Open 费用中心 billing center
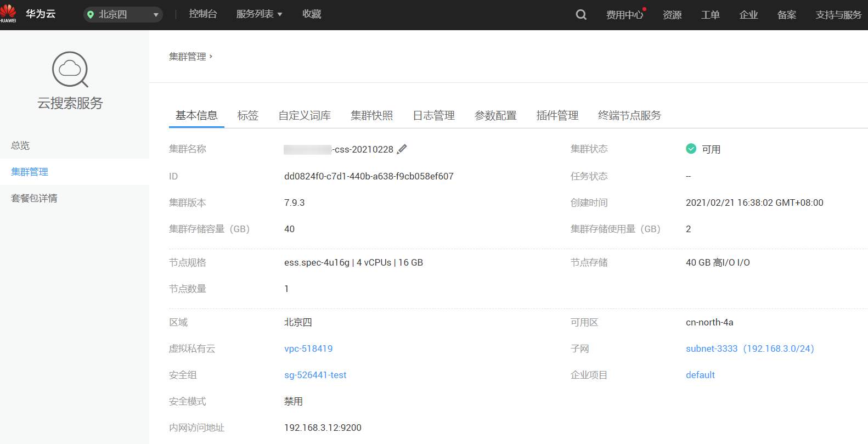868x444 pixels. point(624,15)
